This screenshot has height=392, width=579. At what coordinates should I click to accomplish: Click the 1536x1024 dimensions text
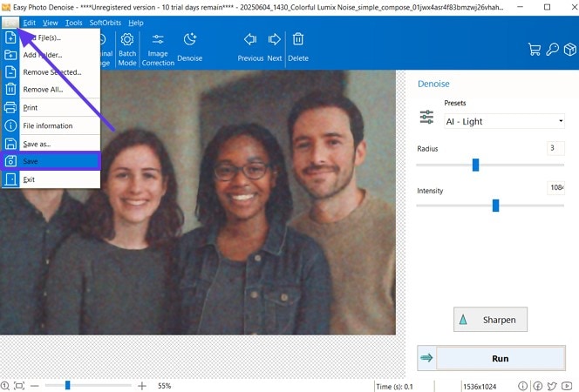click(x=480, y=387)
